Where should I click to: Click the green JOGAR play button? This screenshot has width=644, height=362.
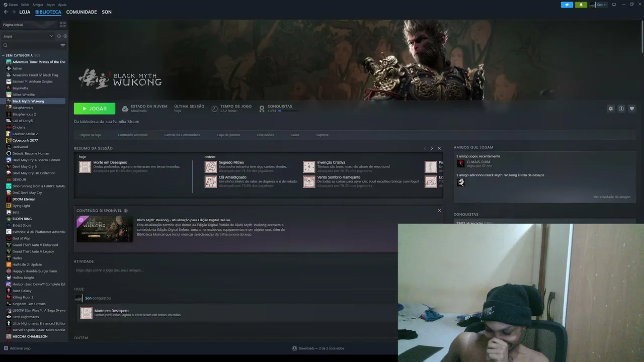pos(95,109)
